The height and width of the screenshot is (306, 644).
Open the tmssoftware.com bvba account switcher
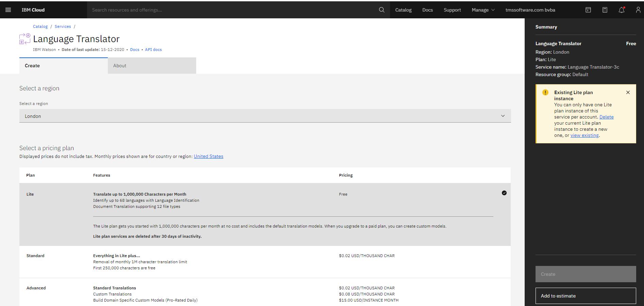[x=530, y=10]
